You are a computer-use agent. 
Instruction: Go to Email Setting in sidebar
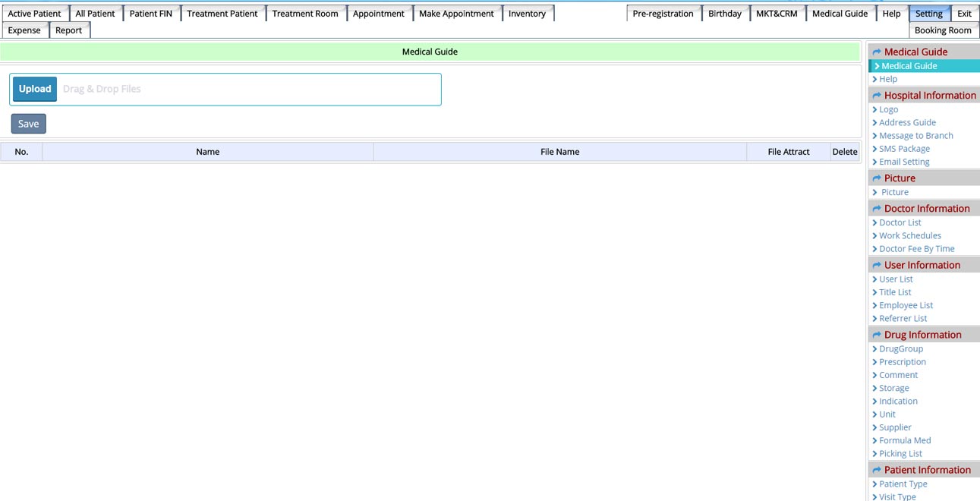pyautogui.click(x=904, y=162)
